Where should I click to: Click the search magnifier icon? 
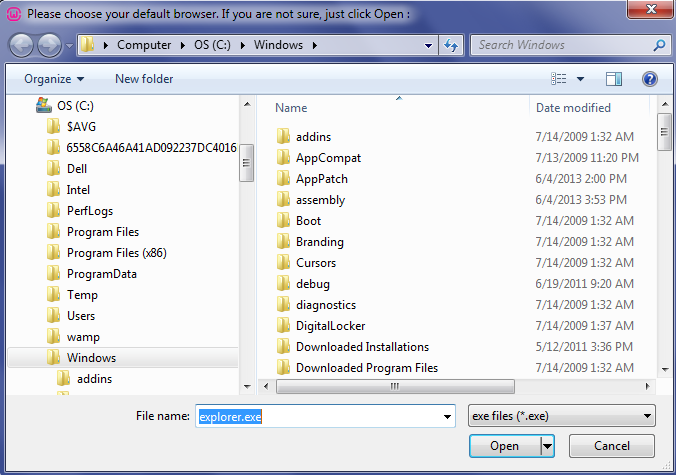coord(659,45)
